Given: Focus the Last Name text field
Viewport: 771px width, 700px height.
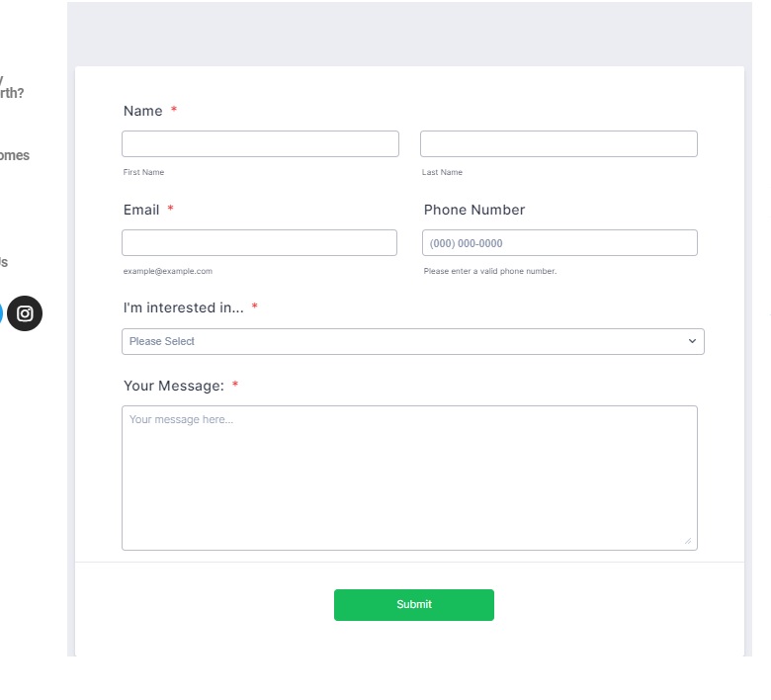Looking at the screenshot, I should pyautogui.click(x=558, y=143).
